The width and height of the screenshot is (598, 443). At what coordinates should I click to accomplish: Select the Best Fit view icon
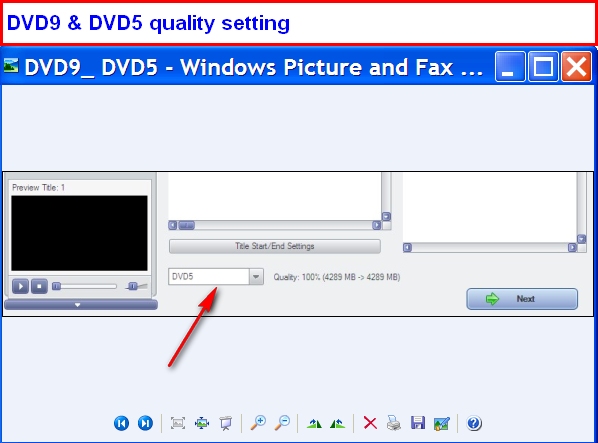[178, 423]
